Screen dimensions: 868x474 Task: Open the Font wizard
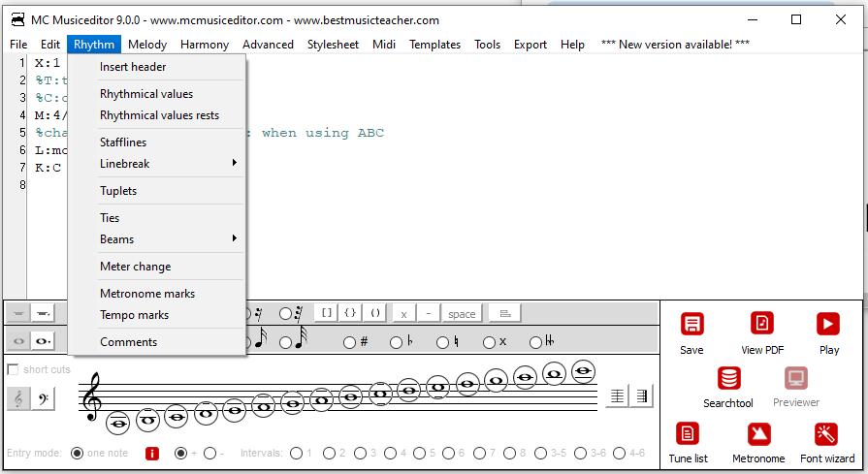[826, 434]
